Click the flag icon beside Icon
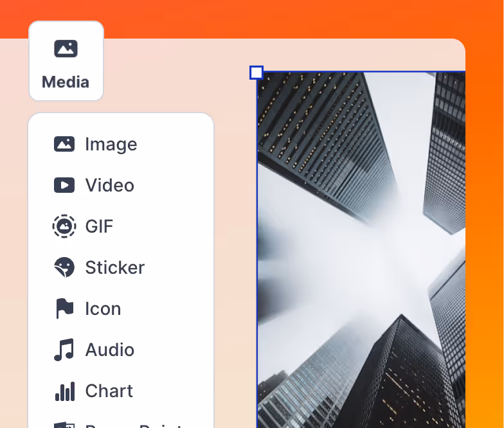This screenshot has width=504, height=428. point(64,308)
